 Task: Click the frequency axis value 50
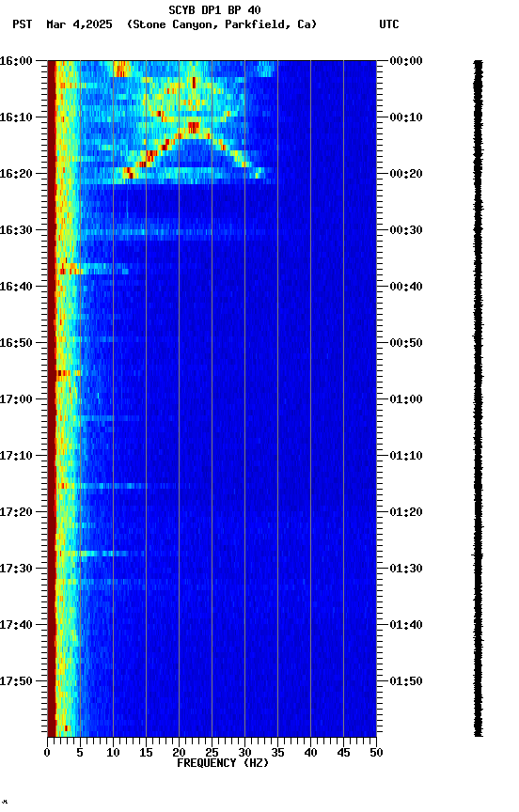point(377,753)
